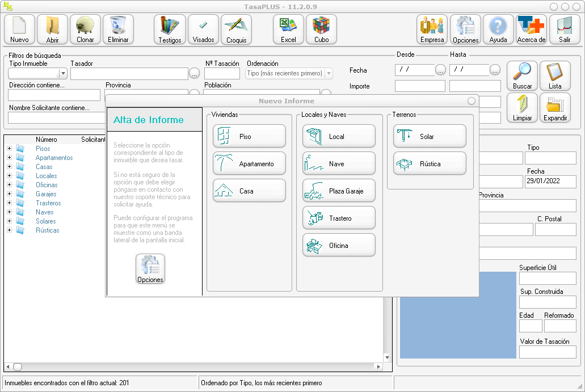
Task: Open the Clonar sheep icon
Action: tap(85, 29)
